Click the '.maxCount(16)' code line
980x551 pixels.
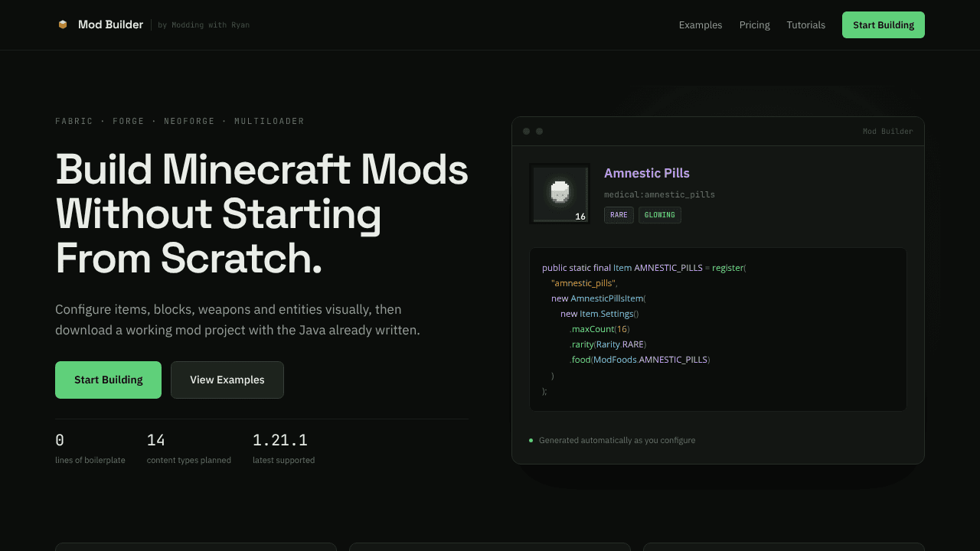click(599, 329)
